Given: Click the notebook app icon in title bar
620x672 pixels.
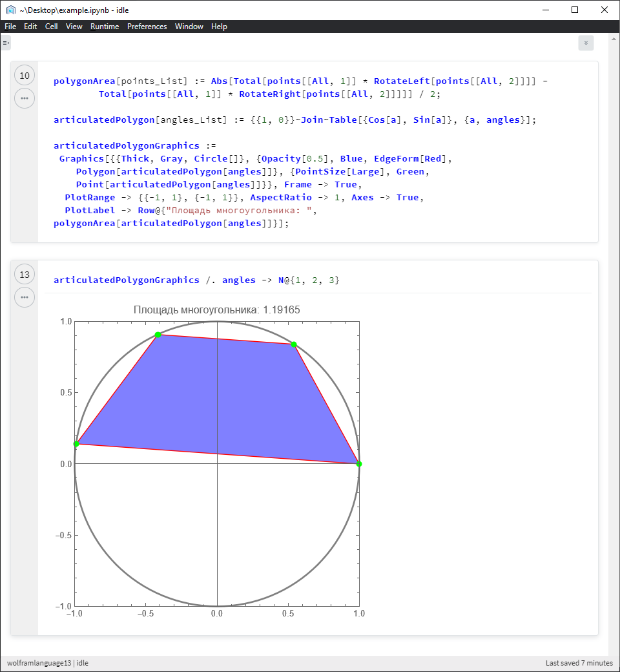Looking at the screenshot, I should [x=11, y=10].
